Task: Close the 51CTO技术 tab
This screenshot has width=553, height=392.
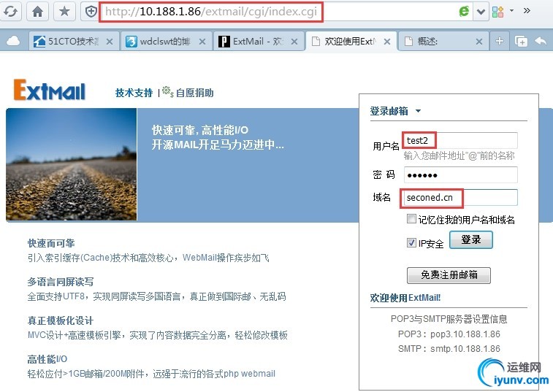Action: [x=110, y=42]
